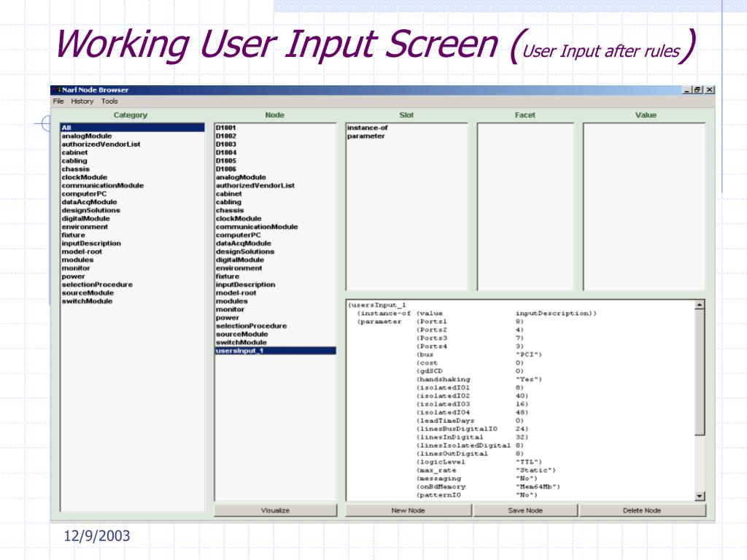Select 'model-root' in the Category list
The height and width of the screenshot is (560, 747).
82,252
